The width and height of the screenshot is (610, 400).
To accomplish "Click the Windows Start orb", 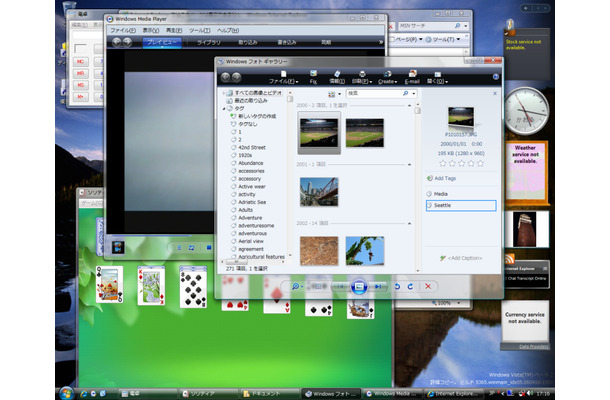I will 66,393.
